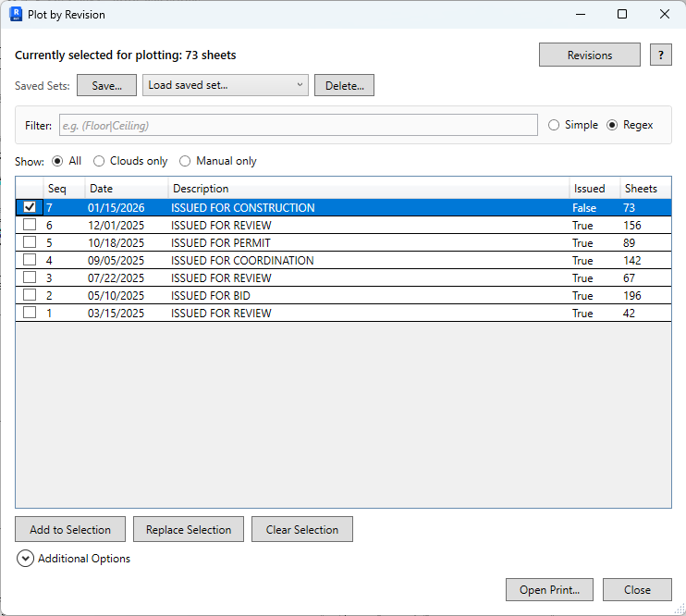Sort by the Date column header
The image size is (686, 616).
click(x=126, y=189)
